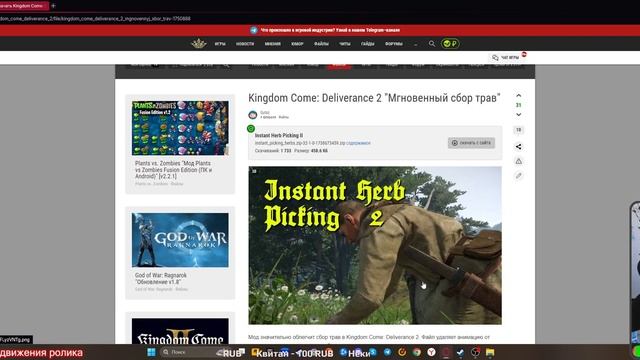The image size is (640, 360).
Task: Open the ФАЙЛЫ menu item
Action: 321,44
